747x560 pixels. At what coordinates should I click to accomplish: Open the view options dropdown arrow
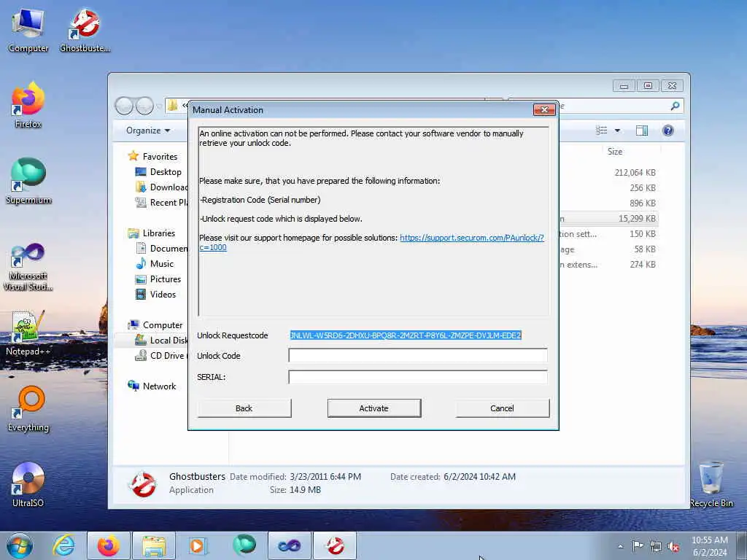(617, 131)
